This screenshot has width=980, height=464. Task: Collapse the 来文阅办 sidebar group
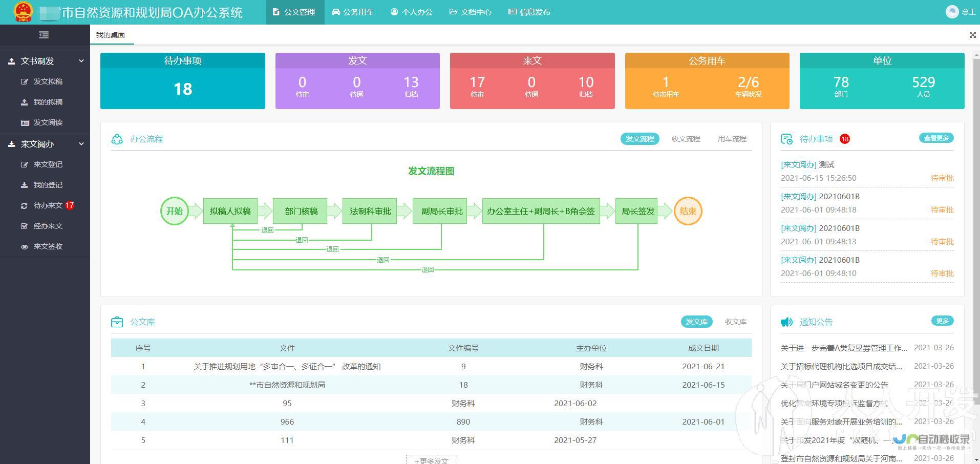point(81,144)
